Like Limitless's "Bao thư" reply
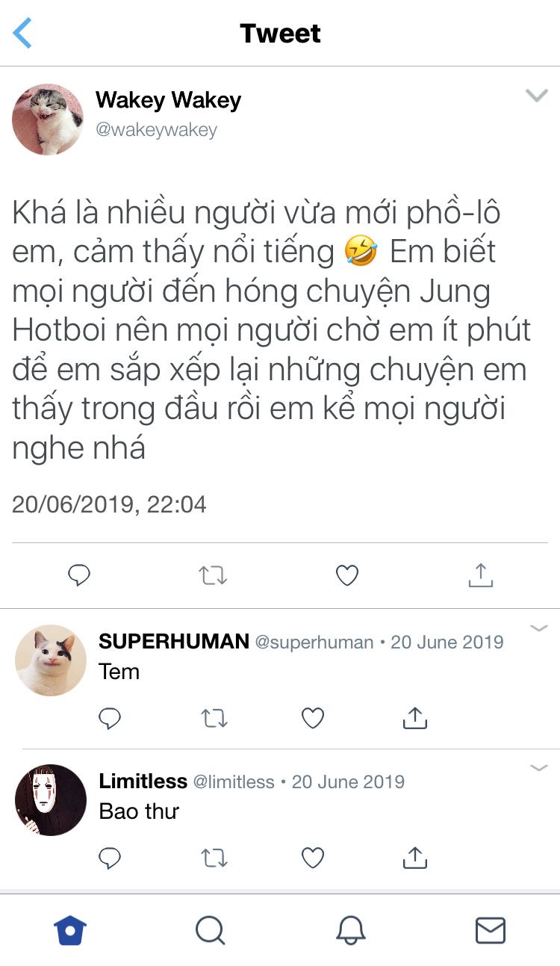The image size is (560, 966). point(313,858)
